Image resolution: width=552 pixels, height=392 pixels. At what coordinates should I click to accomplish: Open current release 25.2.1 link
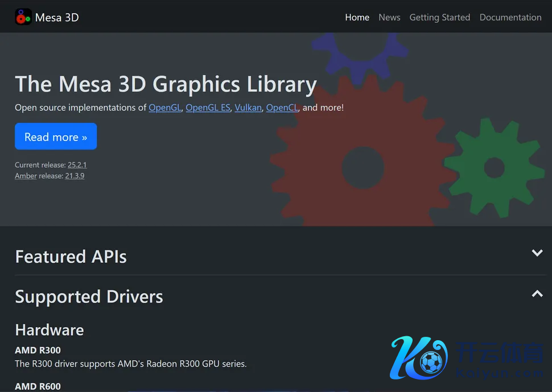77,165
